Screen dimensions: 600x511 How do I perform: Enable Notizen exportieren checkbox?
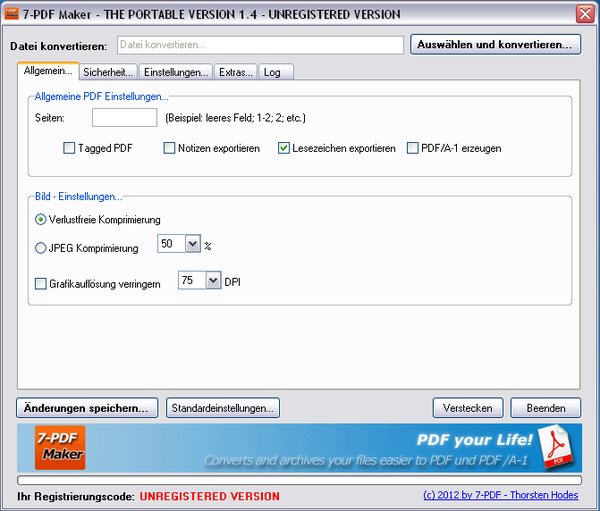169,148
